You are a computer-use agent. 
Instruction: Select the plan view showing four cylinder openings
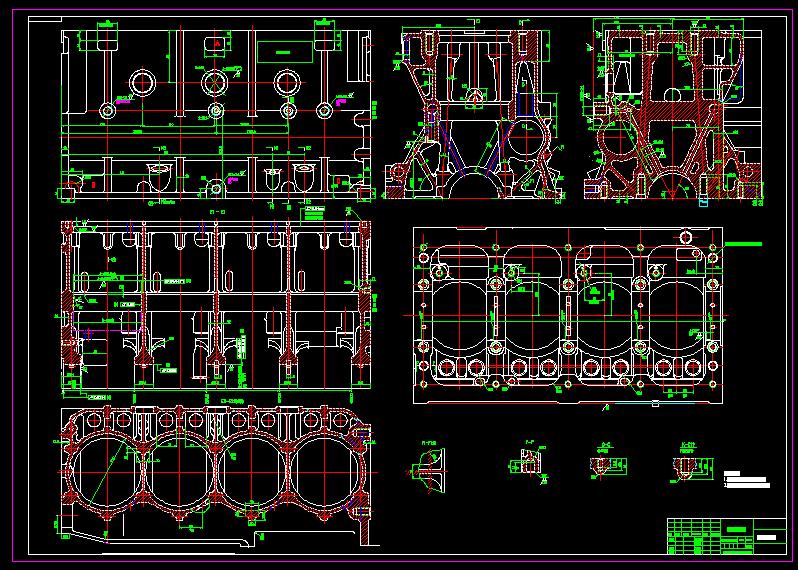click(568, 316)
